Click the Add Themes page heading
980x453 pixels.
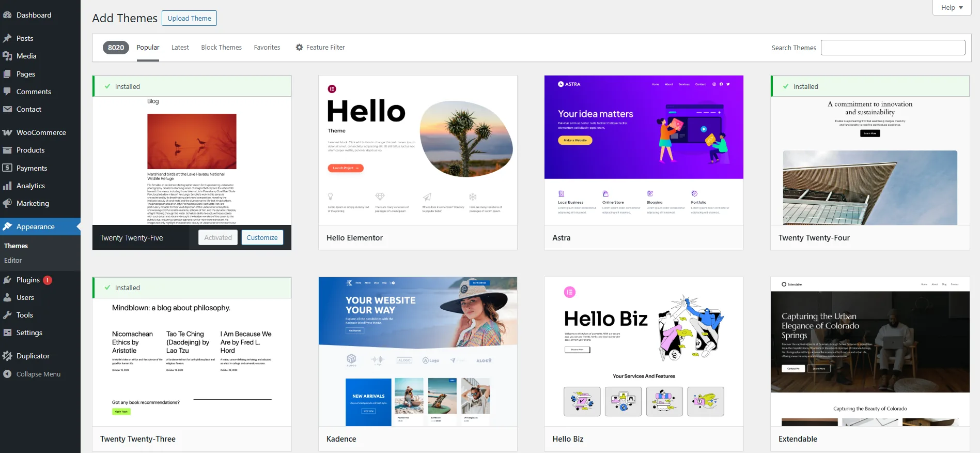tap(125, 18)
